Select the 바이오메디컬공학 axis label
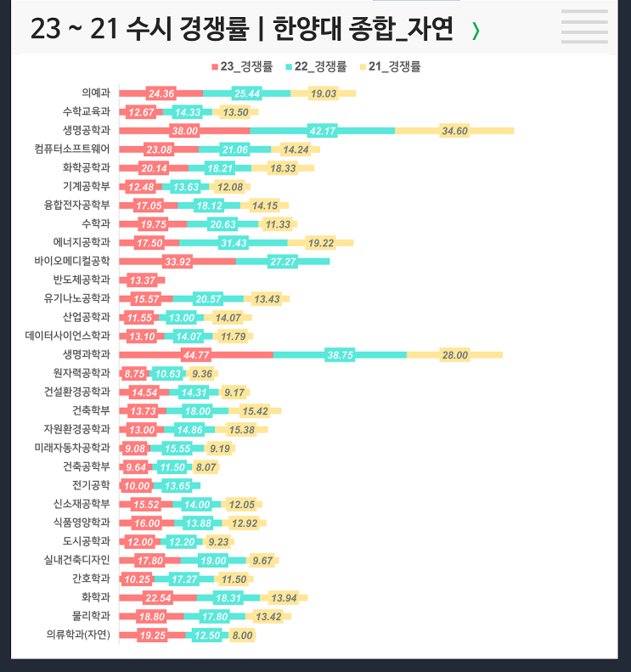 click(x=72, y=261)
